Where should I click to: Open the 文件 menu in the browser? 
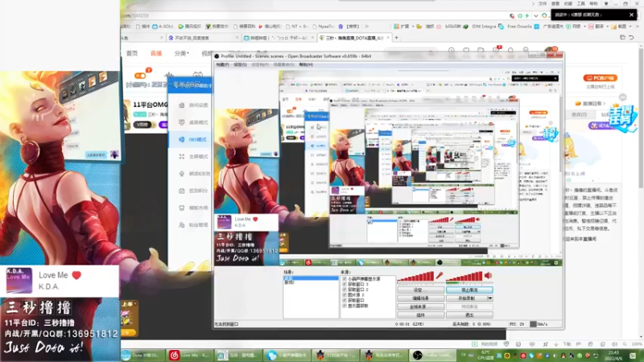tap(542, 4)
